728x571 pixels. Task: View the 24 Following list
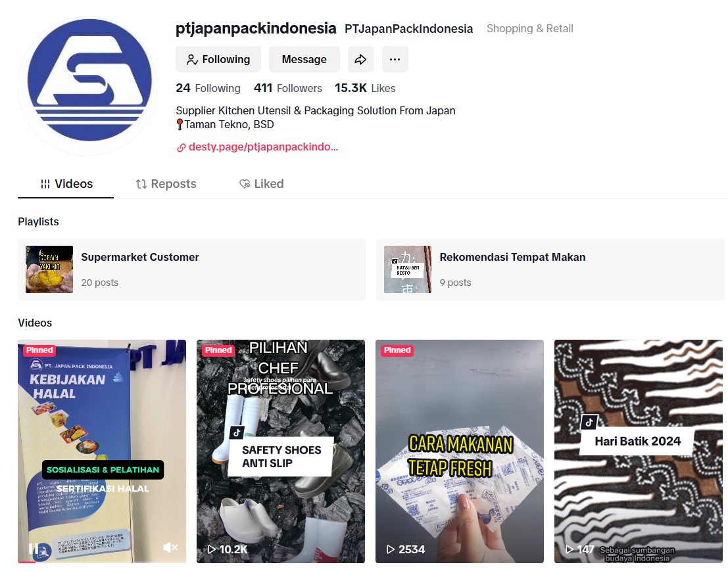click(208, 88)
